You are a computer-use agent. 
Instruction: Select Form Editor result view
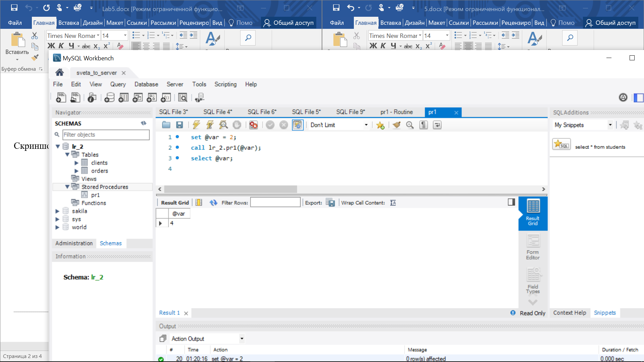tap(533, 247)
